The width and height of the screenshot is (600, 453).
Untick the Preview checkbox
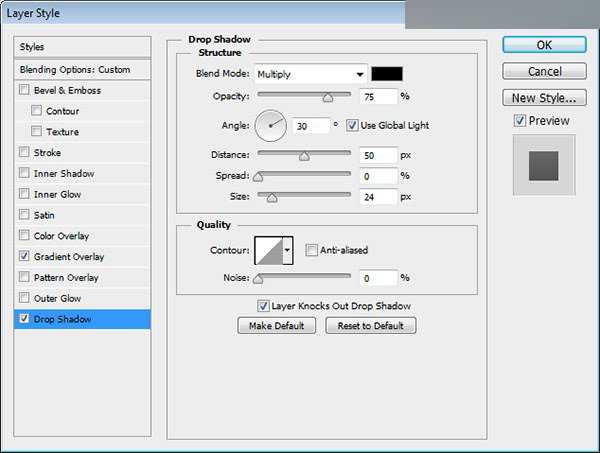tap(519, 121)
